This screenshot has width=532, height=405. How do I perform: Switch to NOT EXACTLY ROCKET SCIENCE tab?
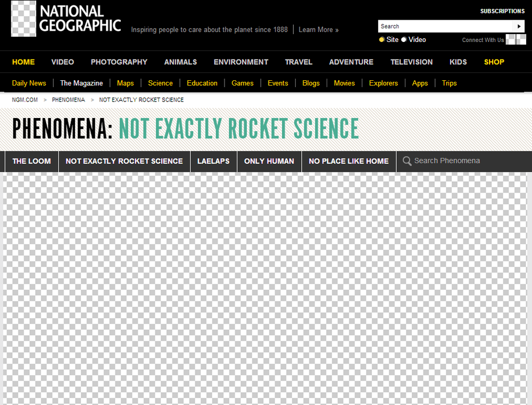tap(124, 162)
